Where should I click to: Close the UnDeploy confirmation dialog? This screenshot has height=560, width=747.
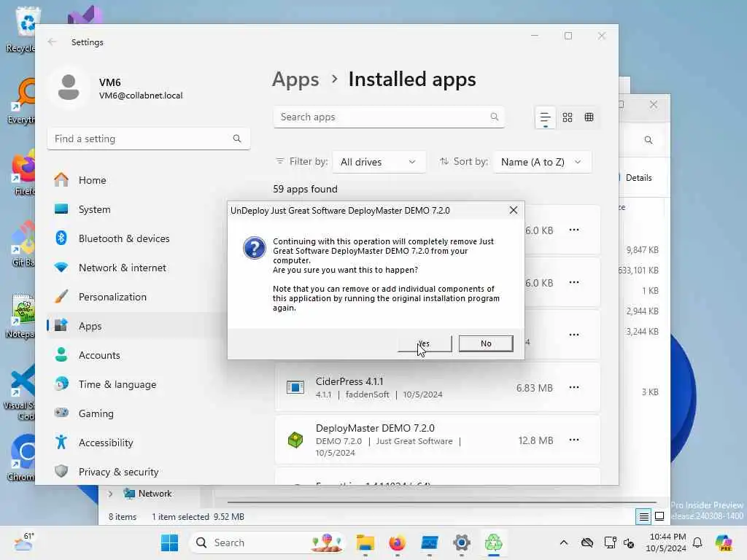point(513,210)
